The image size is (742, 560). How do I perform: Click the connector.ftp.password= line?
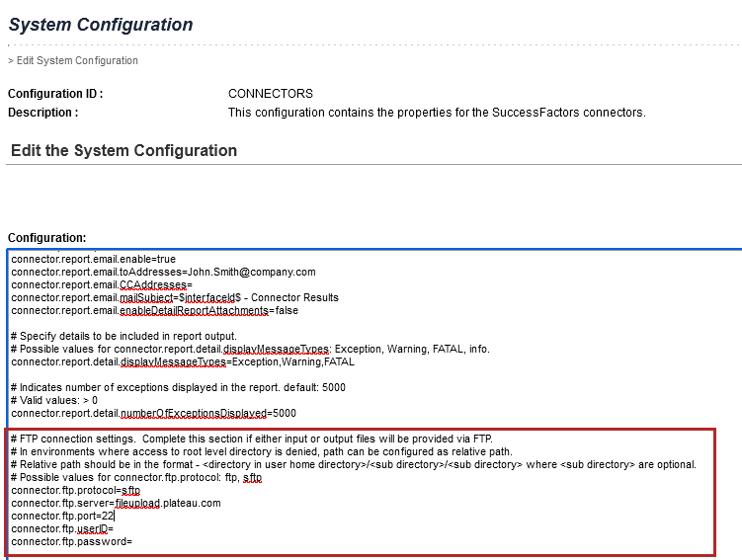pos(71,541)
